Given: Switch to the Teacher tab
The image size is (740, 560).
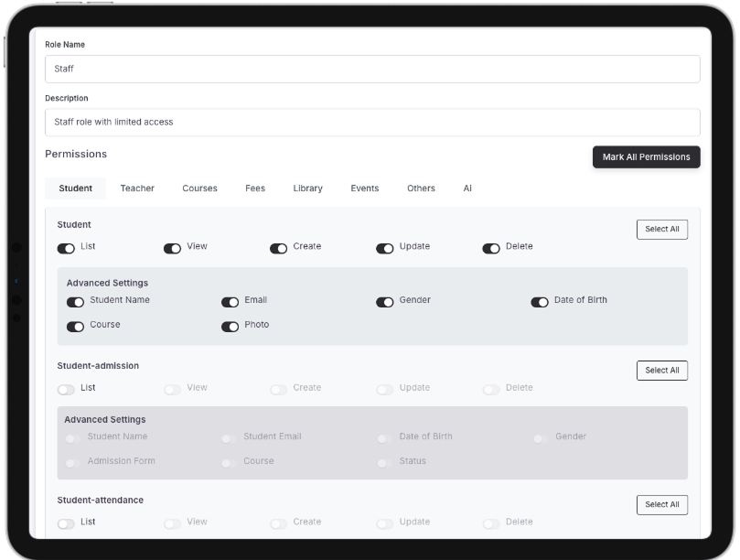Looking at the screenshot, I should click(x=137, y=188).
